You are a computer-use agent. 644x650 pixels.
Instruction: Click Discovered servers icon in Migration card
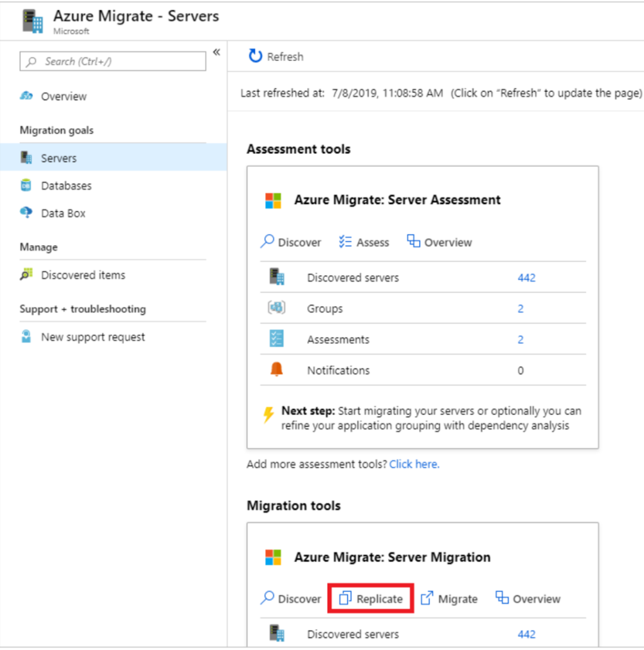click(277, 633)
